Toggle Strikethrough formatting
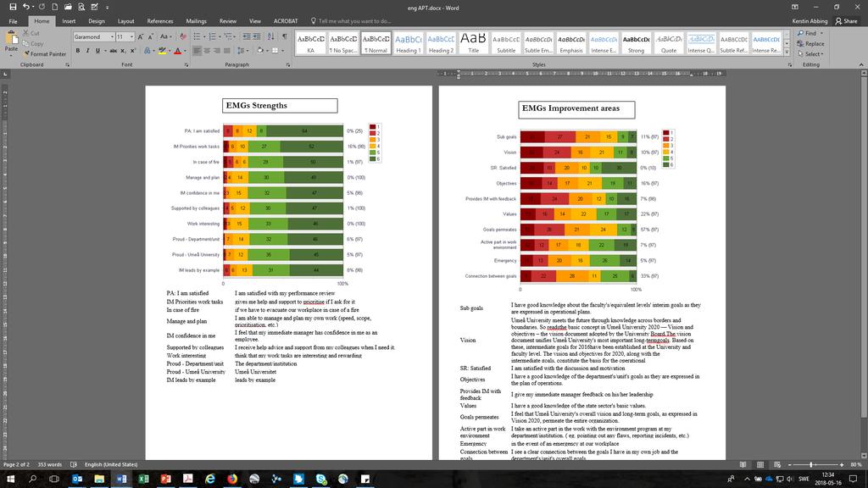 pyautogui.click(x=113, y=51)
